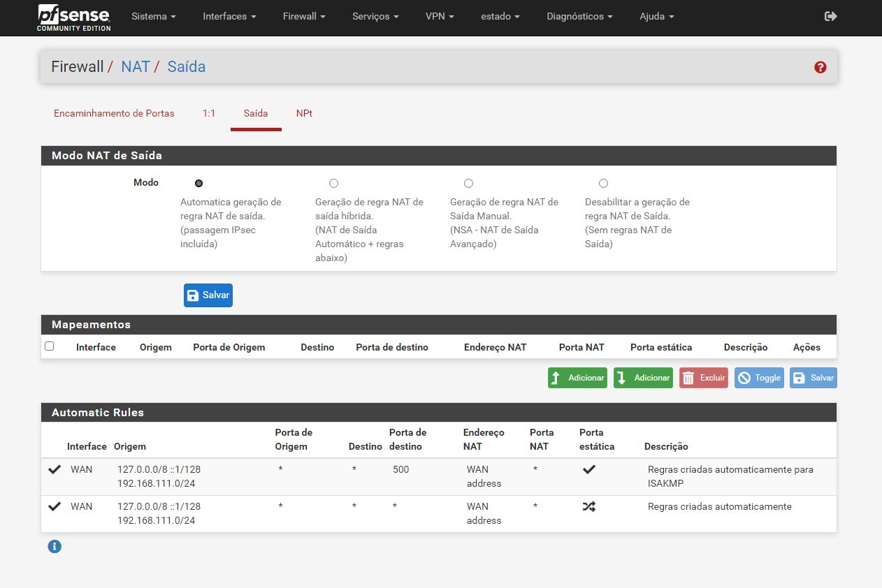Select manual outbound NAT rule generation mode
Image resolution: width=882 pixels, height=588 pixels.
pos(468,183)
